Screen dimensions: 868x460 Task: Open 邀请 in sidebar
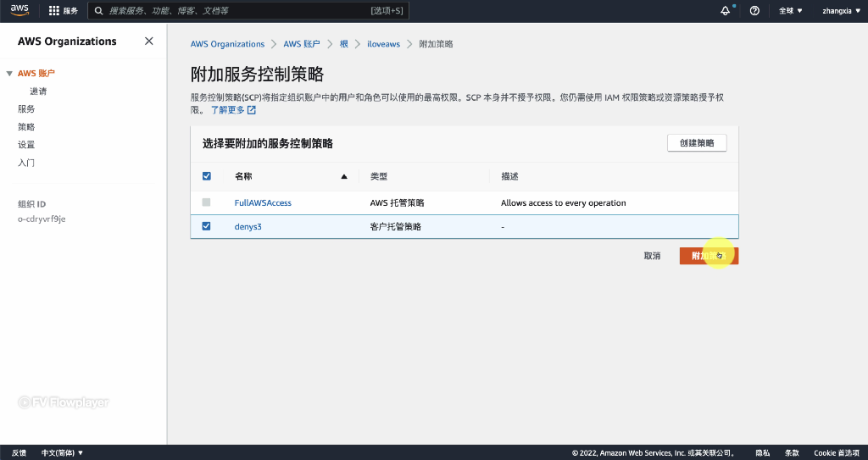[x=38, y=91]
